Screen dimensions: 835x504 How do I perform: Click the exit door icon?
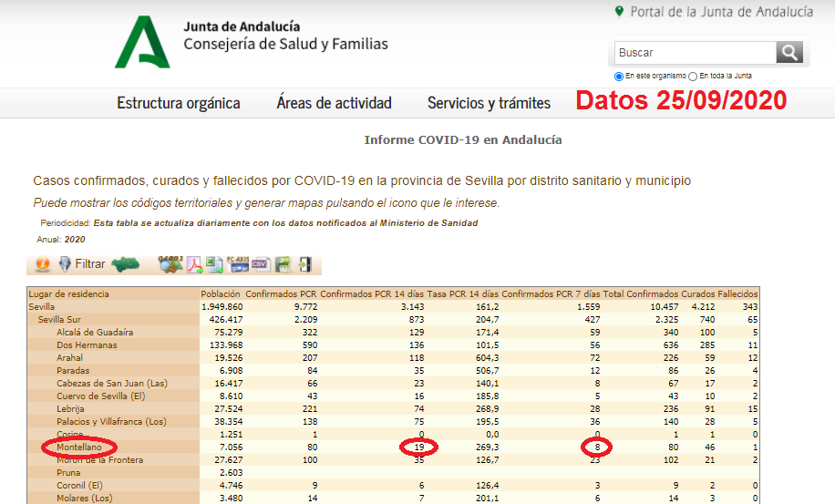pos(304,264)
